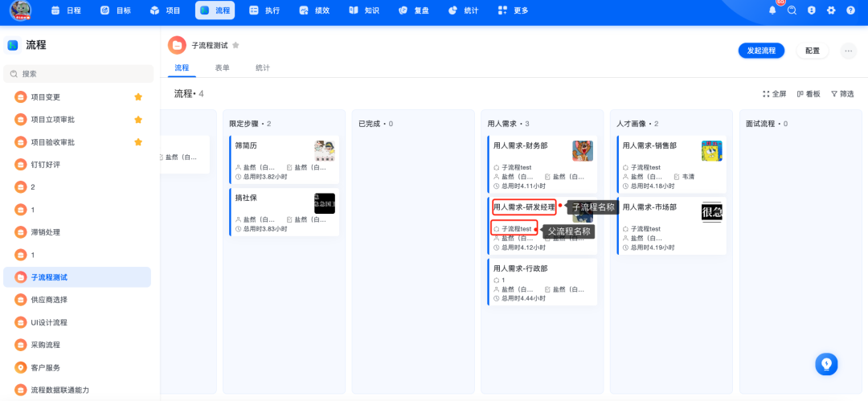Open notifications bell icon

tap(772, 10)
